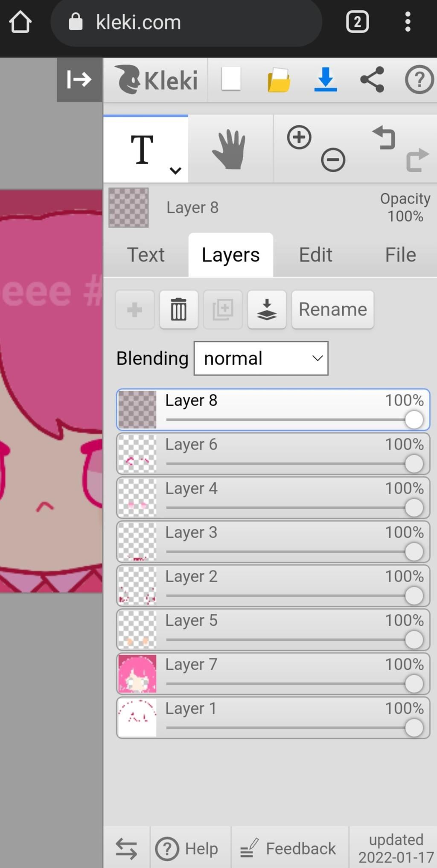Click the new image white page icon
The height and width of the screenshot is (868, 437).
[231, 79]
